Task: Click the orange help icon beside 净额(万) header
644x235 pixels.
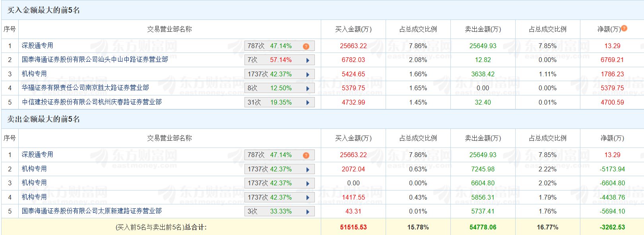Action: [x=624, y=28]
